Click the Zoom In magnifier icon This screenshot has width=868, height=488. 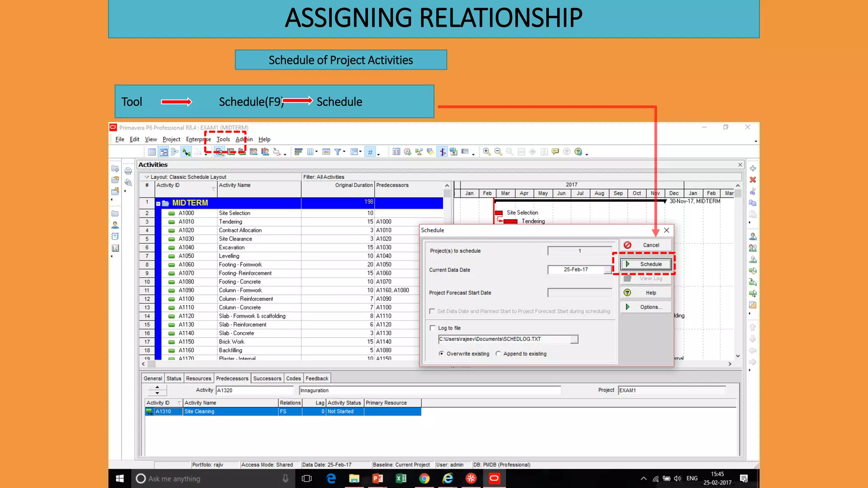[487, 152]
